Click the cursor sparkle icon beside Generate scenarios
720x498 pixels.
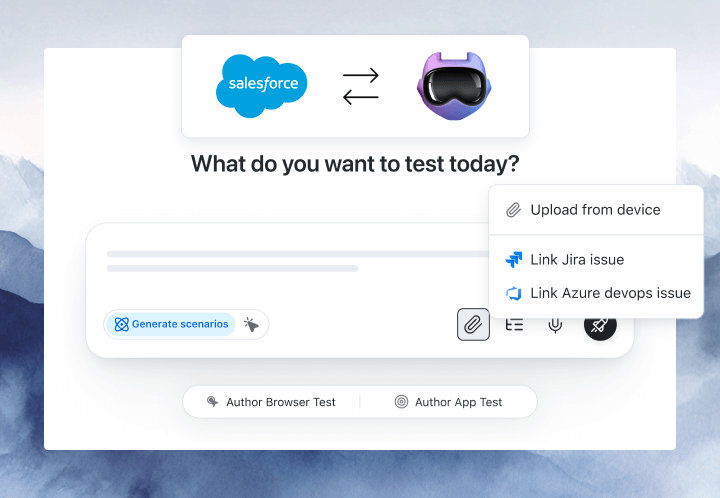pos(251,325)
